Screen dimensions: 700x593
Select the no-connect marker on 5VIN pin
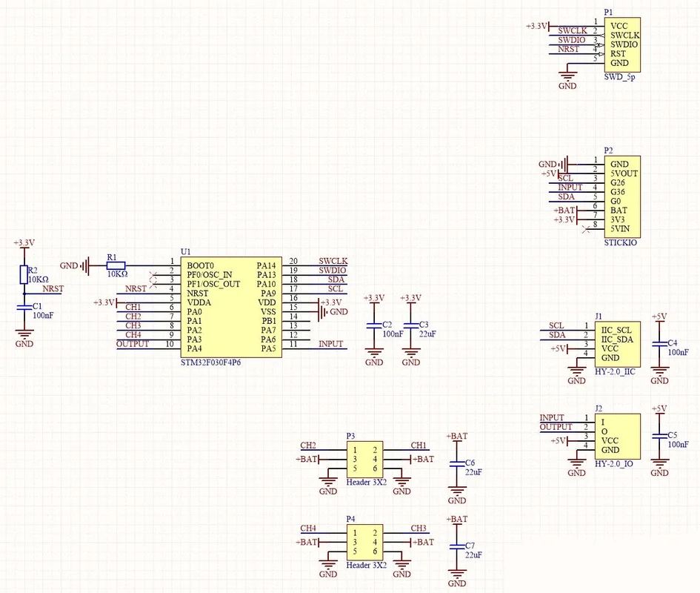pyautogui.click(x=587, y=229)
